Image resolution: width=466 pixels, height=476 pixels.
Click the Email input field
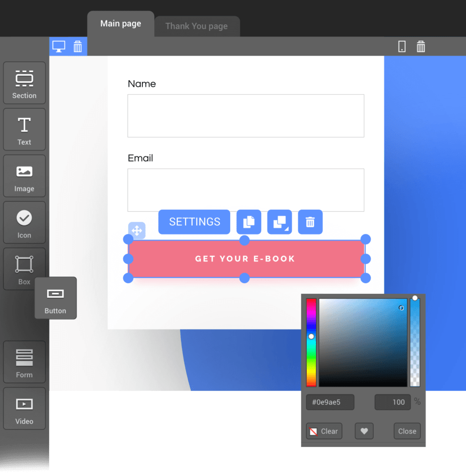246,190
